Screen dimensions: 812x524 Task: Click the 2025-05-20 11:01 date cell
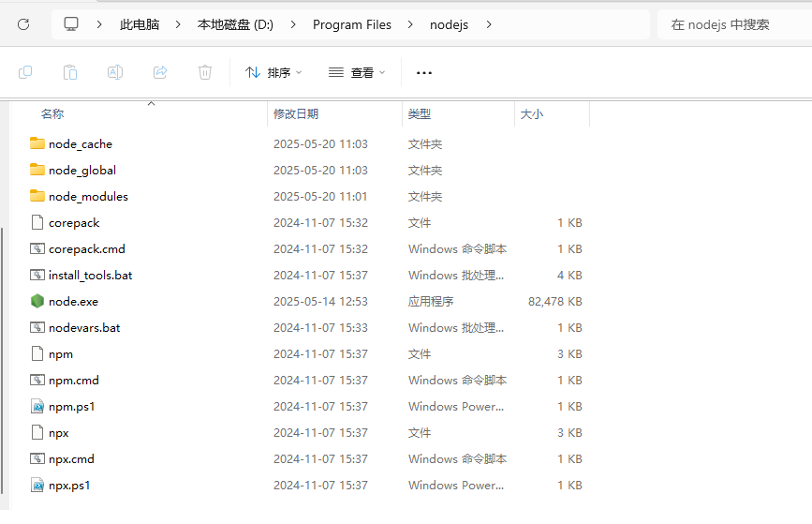320,197
